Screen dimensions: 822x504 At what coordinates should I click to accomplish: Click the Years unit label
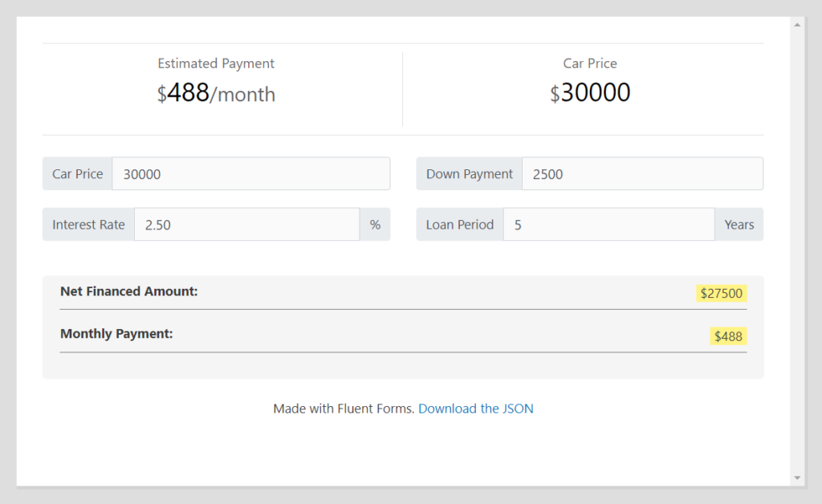tap(739, 225)
